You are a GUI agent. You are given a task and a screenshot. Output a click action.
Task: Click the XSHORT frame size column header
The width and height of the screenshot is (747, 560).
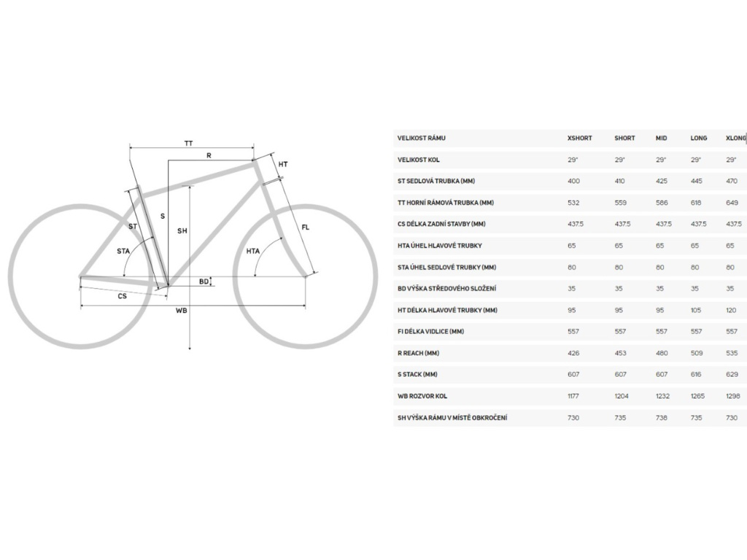point(579,138)
